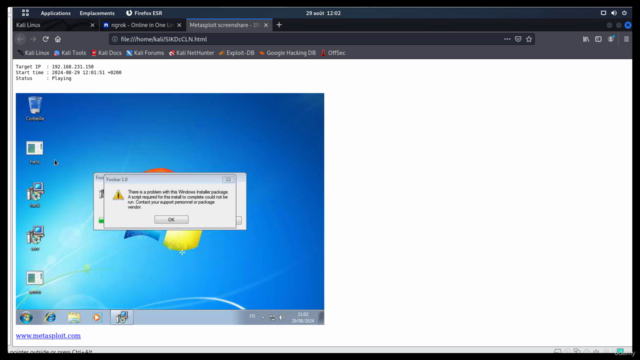Click the date and time clock
The image size is (640, 360).
click(323, 13)
